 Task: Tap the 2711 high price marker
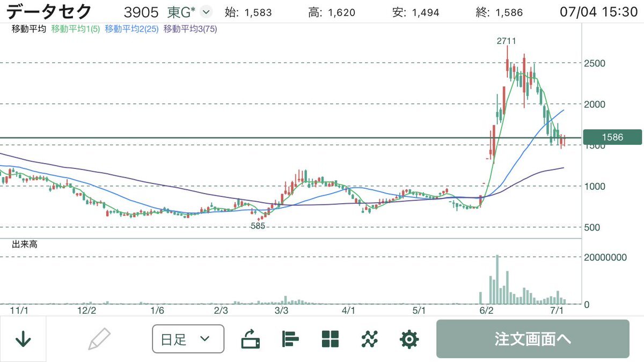tap(507, 41)
